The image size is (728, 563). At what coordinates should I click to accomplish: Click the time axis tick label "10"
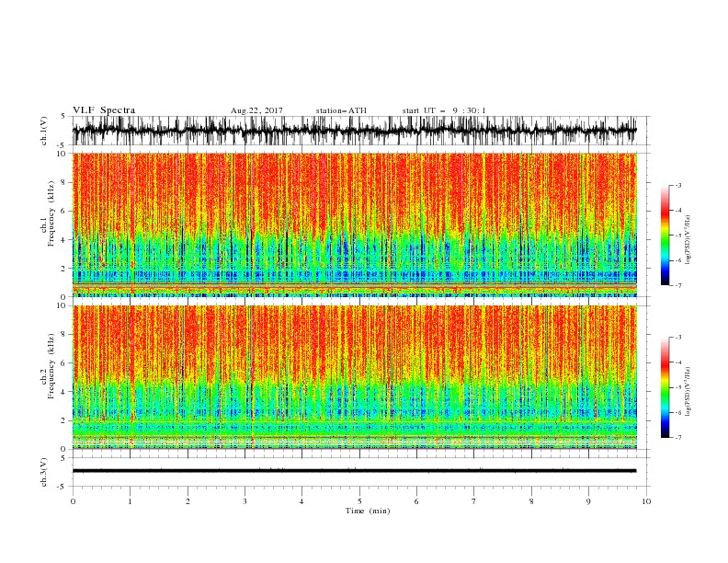[646, 501]
